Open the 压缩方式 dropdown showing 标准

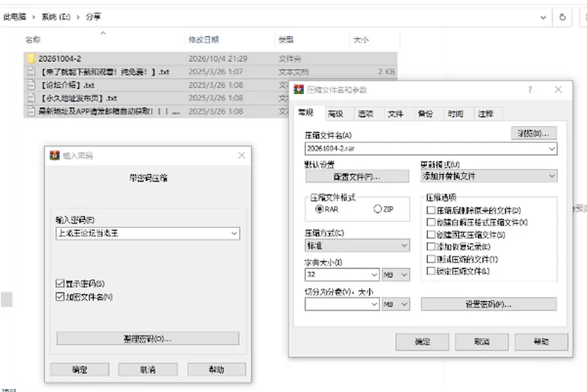(x=404, y=246)
